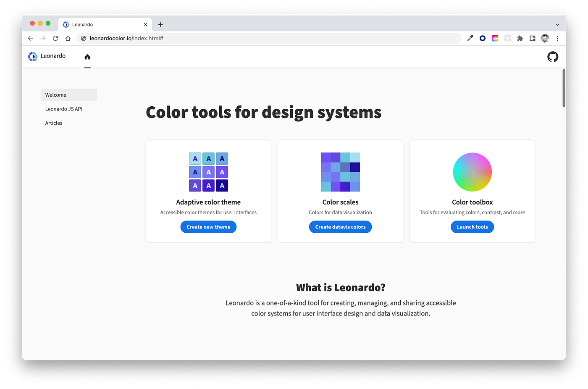Open the GitHub icon link
This screenshot has height=389, width=588.
click(x=553, y=57)
